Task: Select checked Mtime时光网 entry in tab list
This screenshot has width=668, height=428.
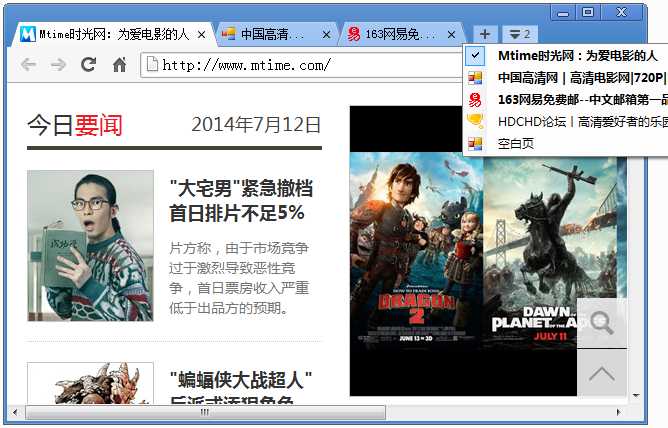Action: [566, 55]
